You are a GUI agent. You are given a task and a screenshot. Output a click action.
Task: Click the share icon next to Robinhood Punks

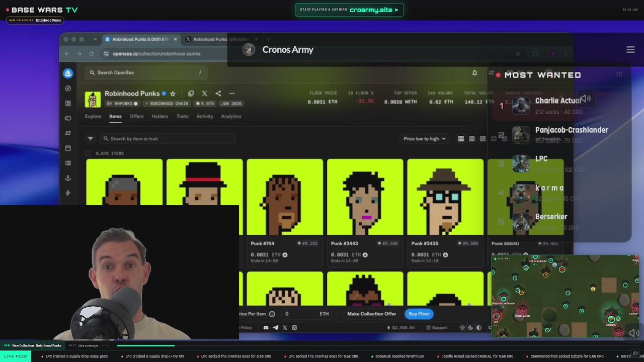click(218, 94)
